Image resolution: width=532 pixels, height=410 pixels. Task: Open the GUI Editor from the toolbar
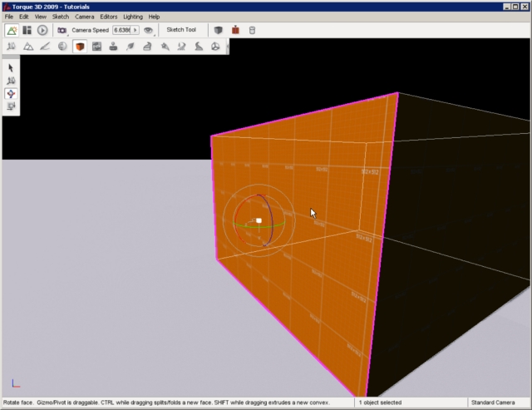point(27,30)
